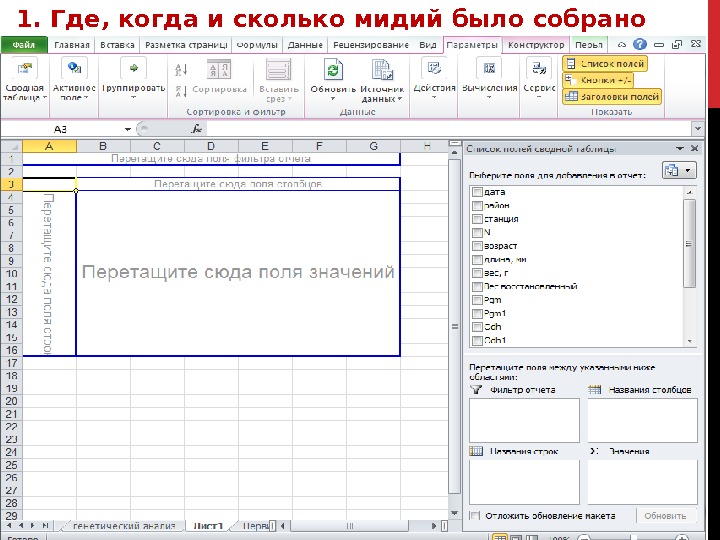Click the Обновить button in field list

pyautogui.click(x=665, y=516)
